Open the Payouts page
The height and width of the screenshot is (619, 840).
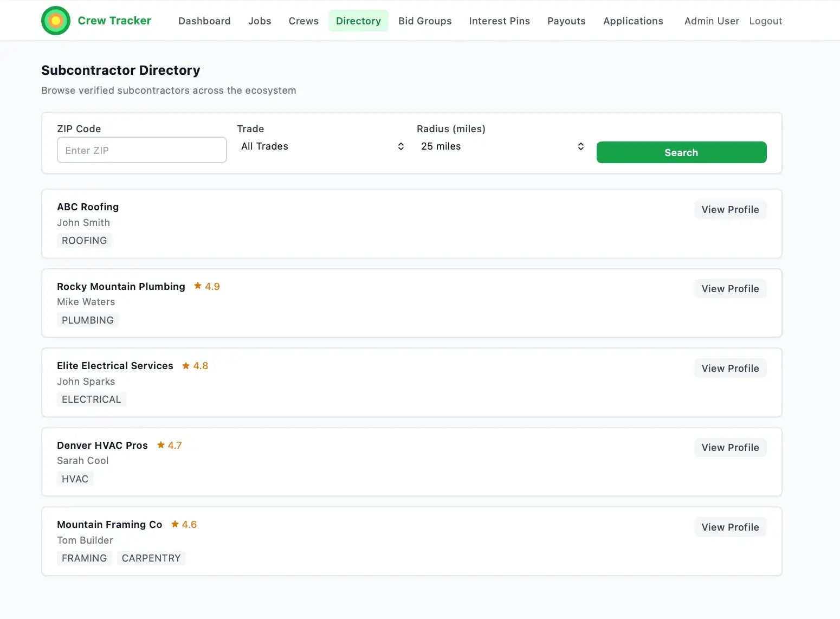point(566,21)
